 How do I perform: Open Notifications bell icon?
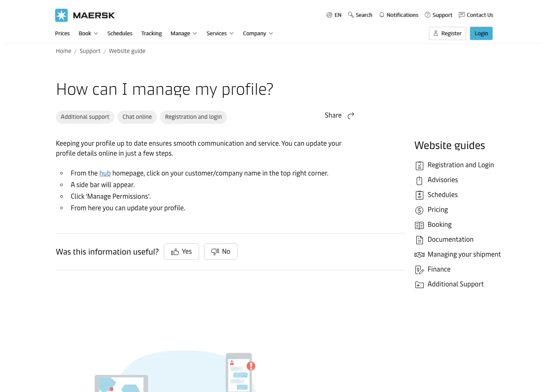pos(382,15)
